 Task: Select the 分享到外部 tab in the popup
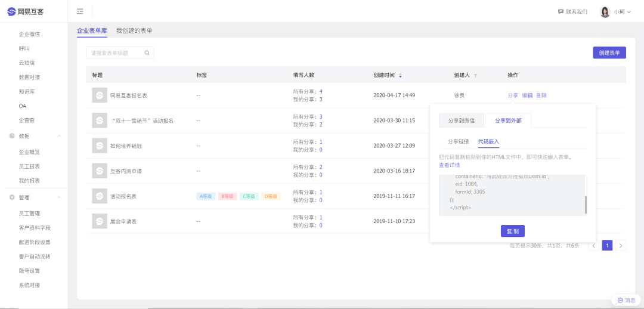[509, 120]
